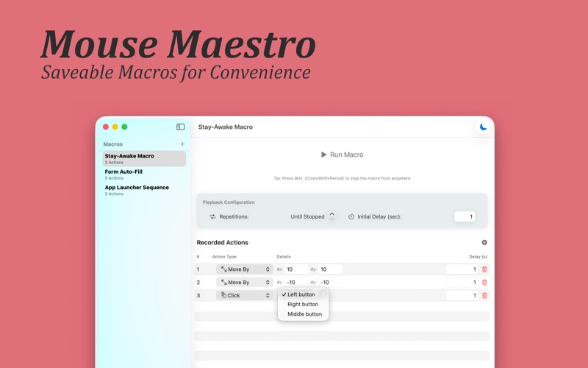Open the Form Auto-Fill macro
Screen dimensions: 588x368
[144, 174]
